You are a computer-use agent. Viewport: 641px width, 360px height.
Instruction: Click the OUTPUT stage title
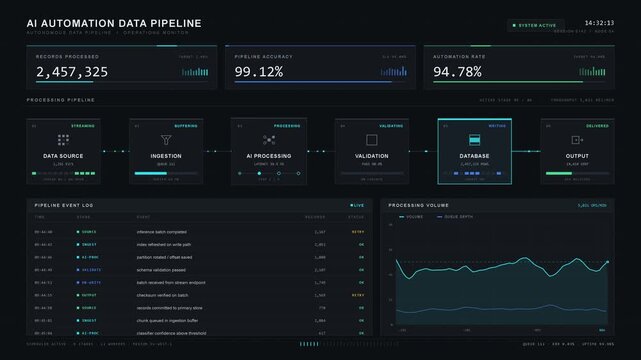577,156
